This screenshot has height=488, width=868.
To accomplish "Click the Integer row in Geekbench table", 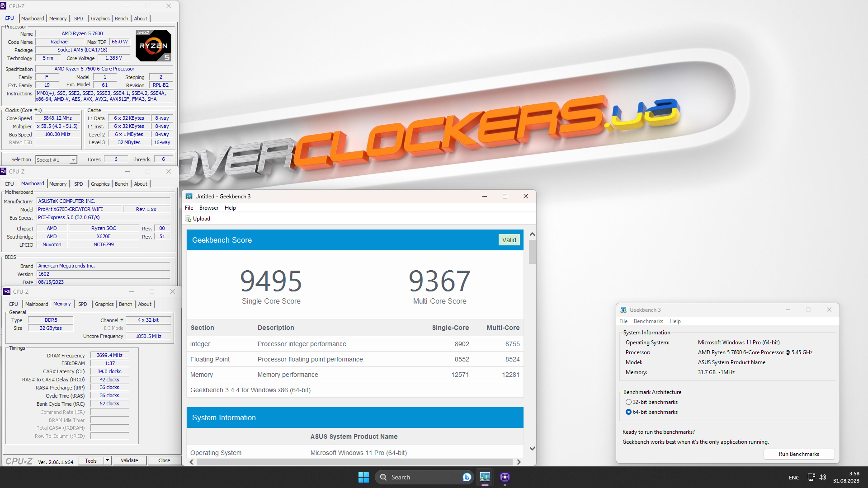I will (x=355, y=344).
